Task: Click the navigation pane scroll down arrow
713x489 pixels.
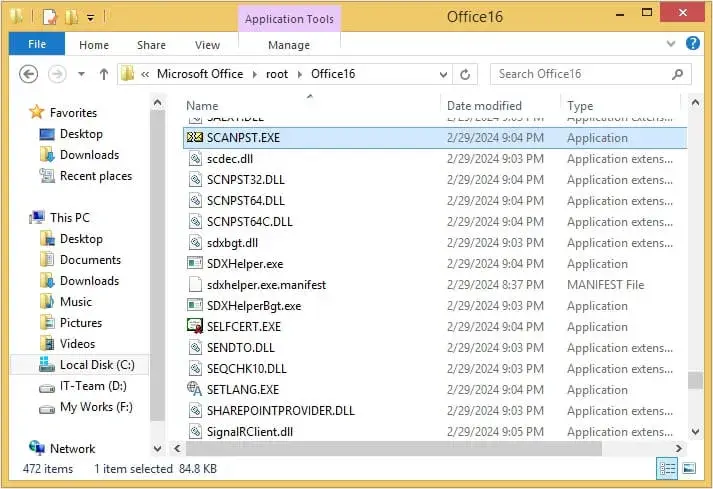Action: [x=157, y=449]
